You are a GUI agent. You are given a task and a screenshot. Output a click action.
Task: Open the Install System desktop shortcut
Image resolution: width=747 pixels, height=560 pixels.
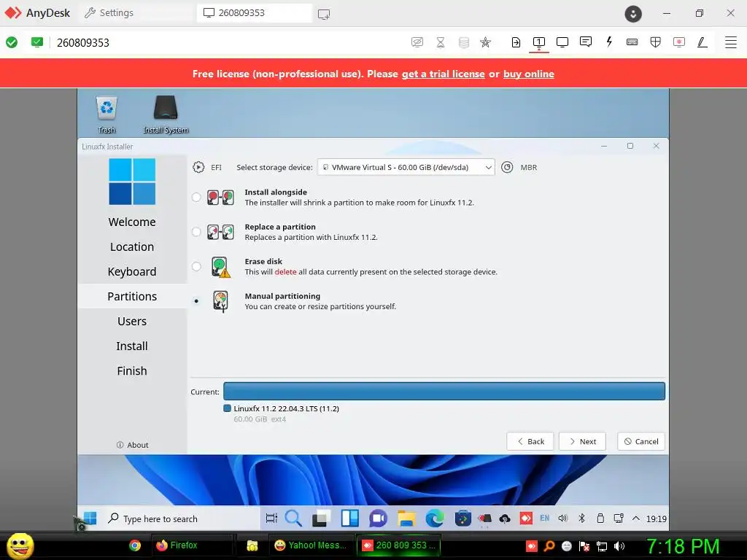click(x=166, y=114)
